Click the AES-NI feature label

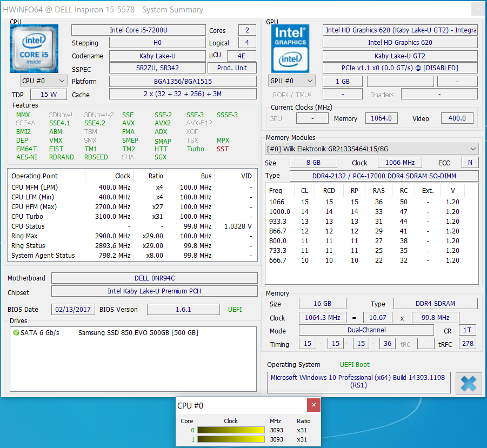coord(26,157)
